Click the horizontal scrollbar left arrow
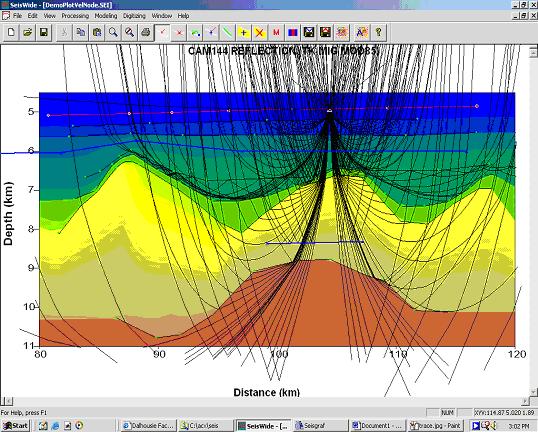Screen dimensions: 538x432 (x=9, y=401)
